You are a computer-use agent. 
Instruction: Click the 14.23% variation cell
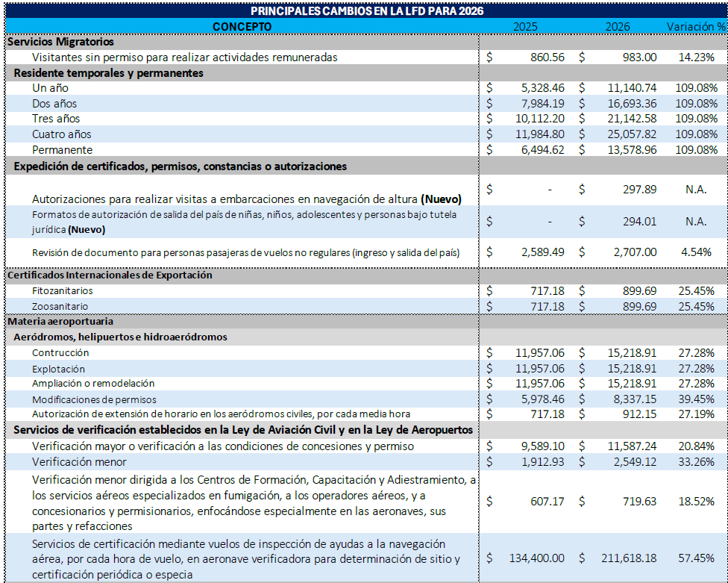pos(696,57)
